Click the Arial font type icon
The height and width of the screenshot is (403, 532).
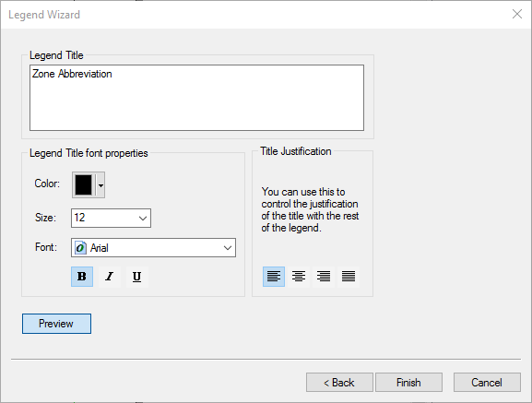pos(80,248)
